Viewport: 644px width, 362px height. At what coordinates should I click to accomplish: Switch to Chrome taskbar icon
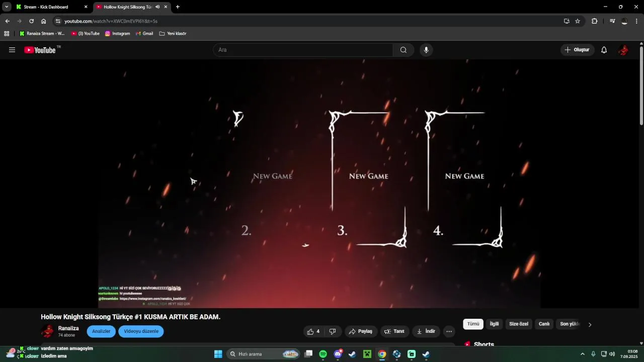(x=382, y=354)
